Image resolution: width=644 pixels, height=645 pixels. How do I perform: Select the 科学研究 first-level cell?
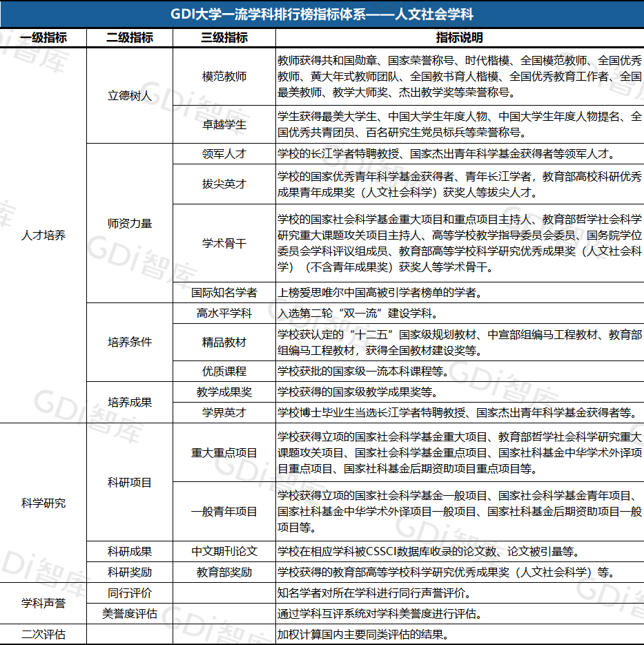[x=43, y=503]
